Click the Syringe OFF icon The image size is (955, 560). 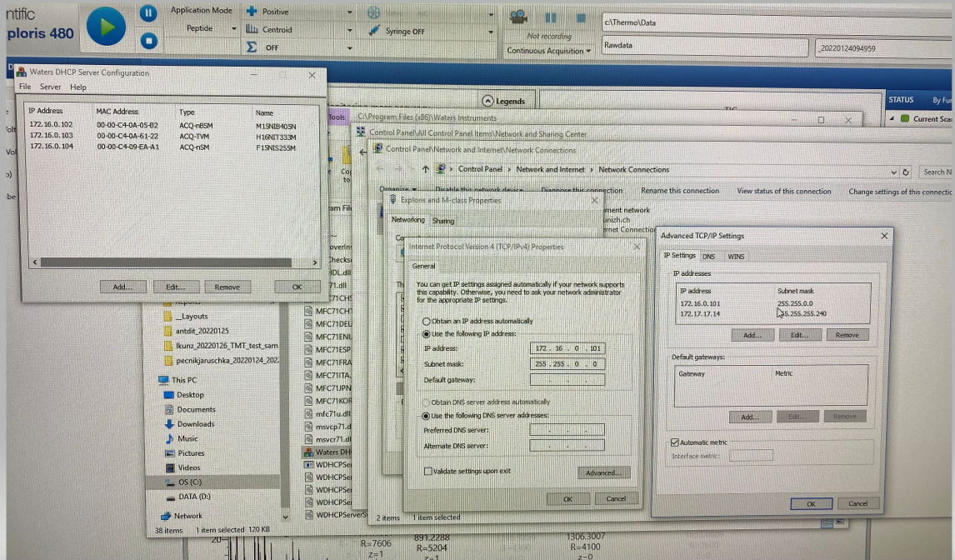[x=374, y=31]
